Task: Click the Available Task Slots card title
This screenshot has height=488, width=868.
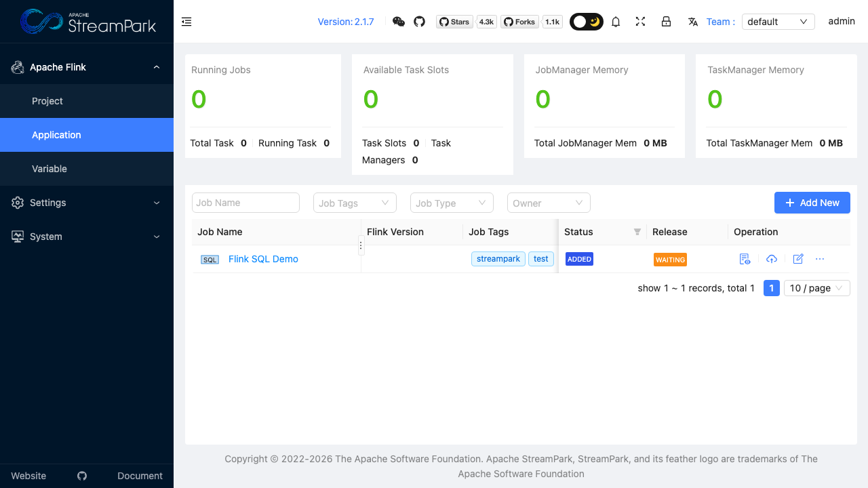Action: (406, 70)
